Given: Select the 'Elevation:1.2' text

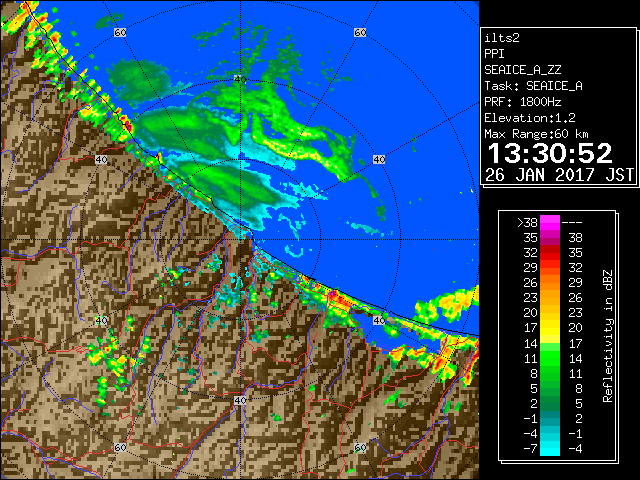Looking at the screenshot, I should click(529, 118).
